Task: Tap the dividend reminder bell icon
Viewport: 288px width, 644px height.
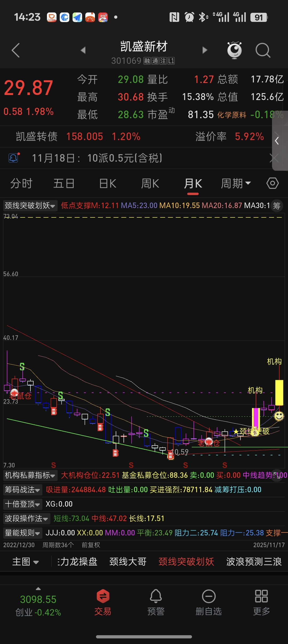Action: click(14, 158)
